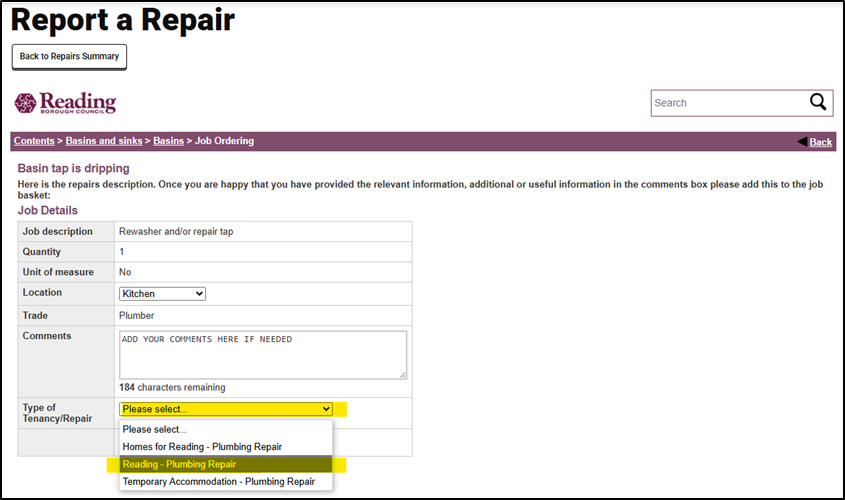Open the Contents breadcrumb link

tap(34, 141)
